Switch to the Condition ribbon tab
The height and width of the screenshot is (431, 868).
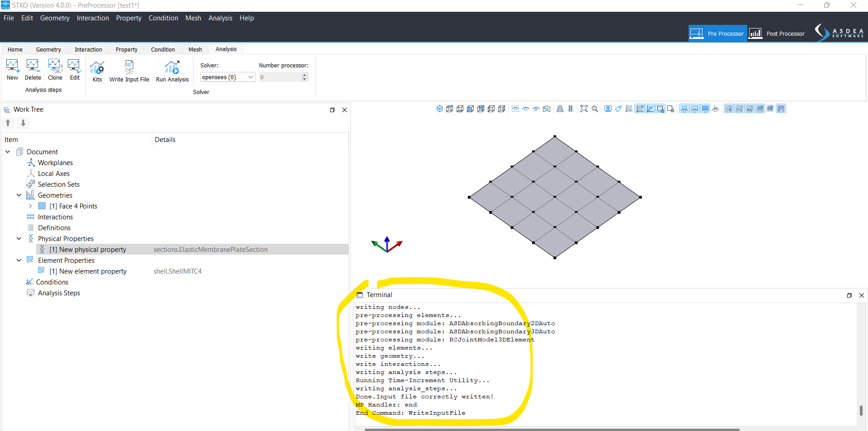click(163, 49)
